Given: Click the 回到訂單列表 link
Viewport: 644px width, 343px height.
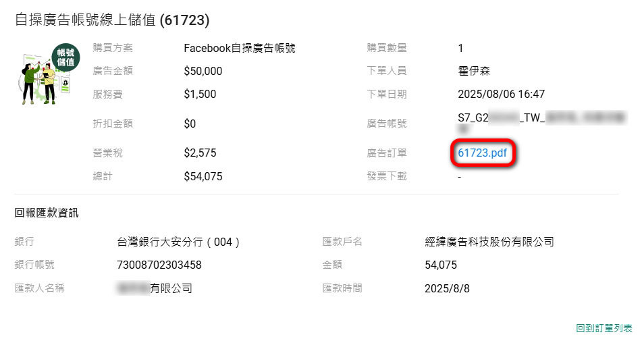Looking at the screenshot, I should click(x=604, y=328).
